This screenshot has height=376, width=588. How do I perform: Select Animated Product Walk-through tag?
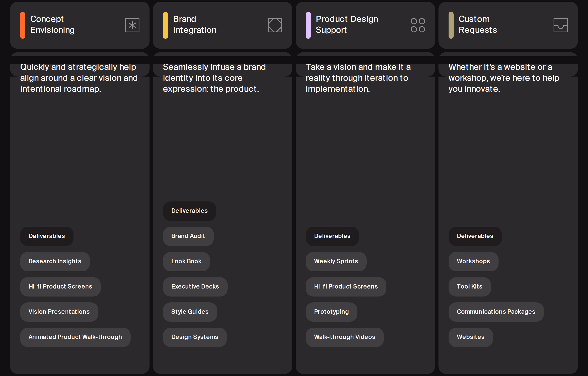click(75, 337)
